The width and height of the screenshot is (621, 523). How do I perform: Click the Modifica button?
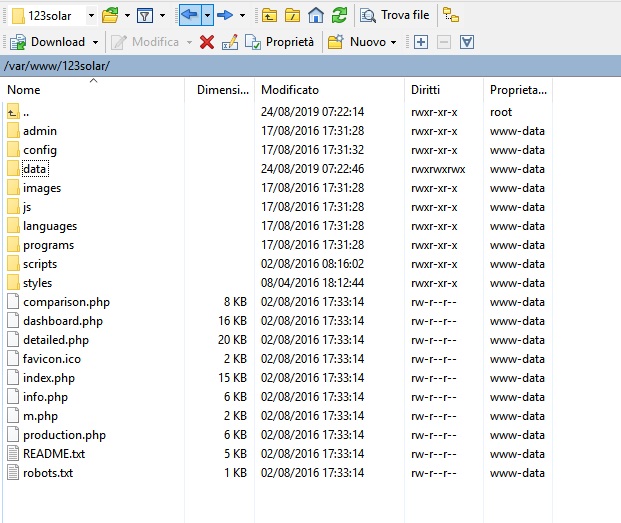click(x=145, y=42)
